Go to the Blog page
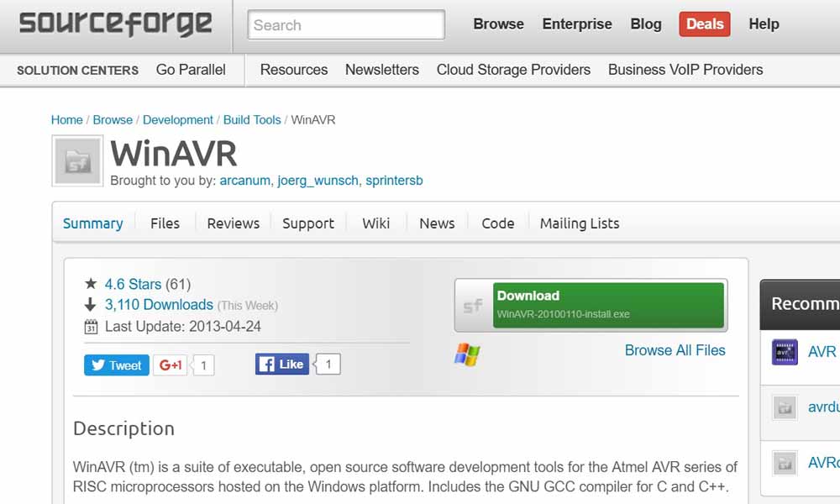The width and height of the screenshot is (840, 504). [x=645, y=24]
